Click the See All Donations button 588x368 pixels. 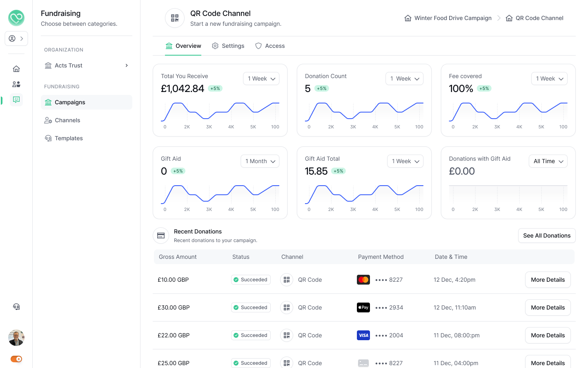coord(547,236)
